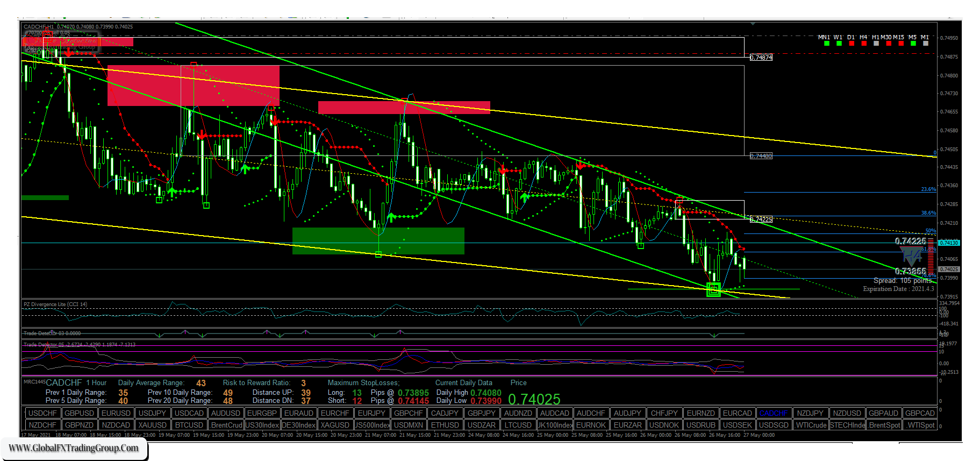Switch chart to XAUUSD symbol
This screenshot has width=980, height=461.
tap(152, 425)
